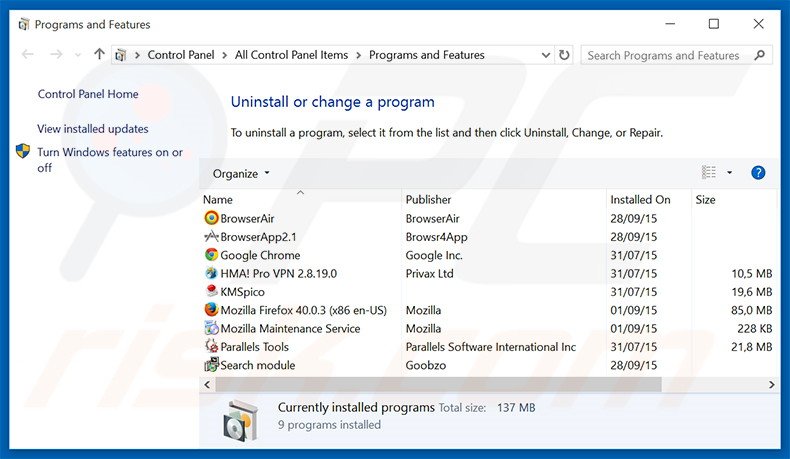Click the Mozilla Maintenance Service icon
This screenshot has width=790, height=459.
211,328
